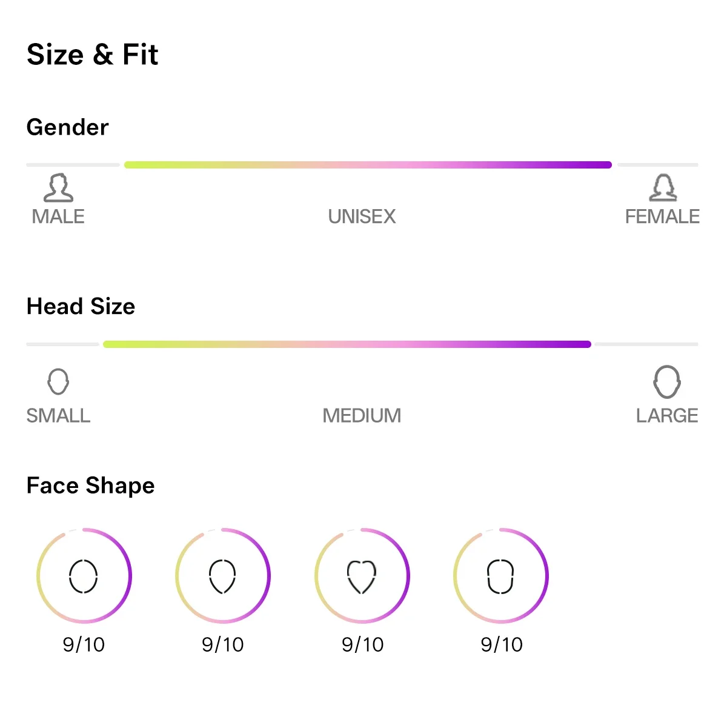
Task: Click the FEMALE label
Action: tap(662, 216)
